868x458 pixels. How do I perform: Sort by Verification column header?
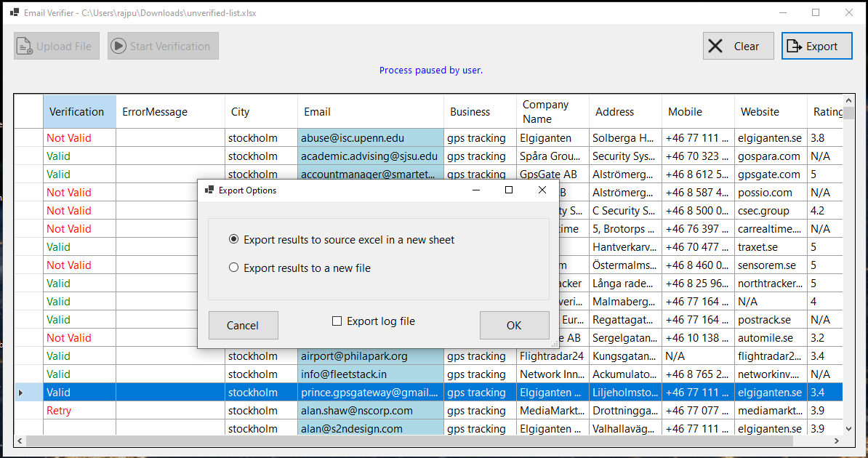coord(80,112)
